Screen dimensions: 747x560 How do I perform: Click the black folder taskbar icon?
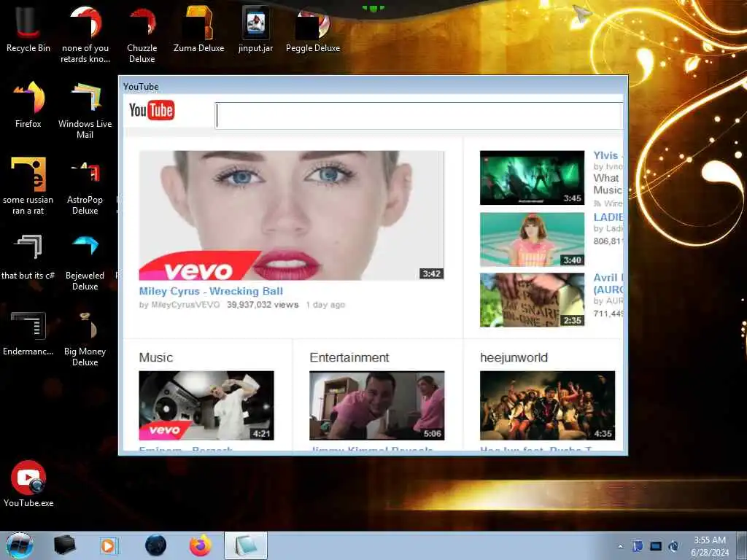click(64, 545)
